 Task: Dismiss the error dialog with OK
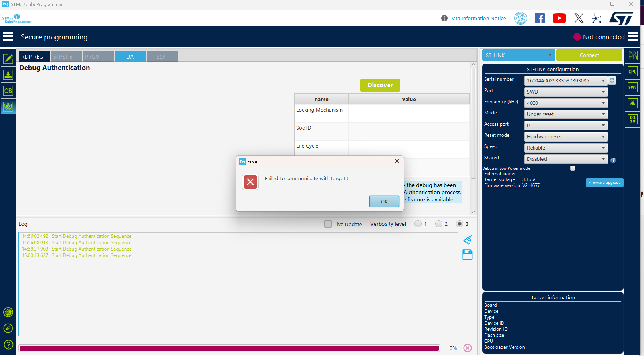[x=384, y=201]
